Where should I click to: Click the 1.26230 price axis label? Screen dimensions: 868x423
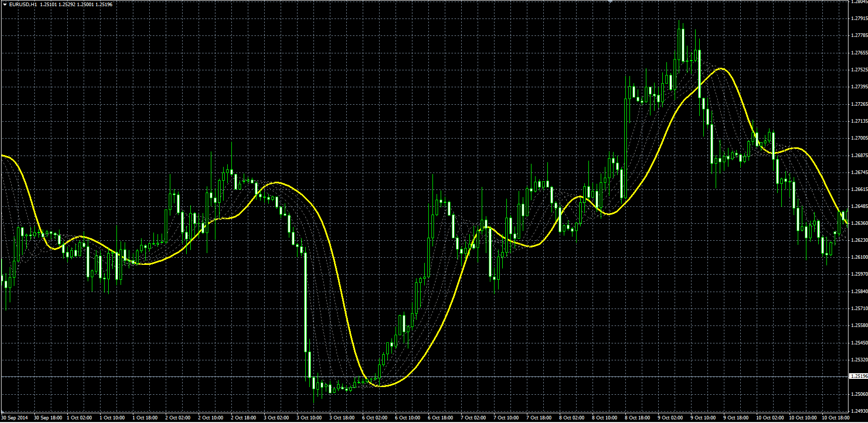click(859, 240)
